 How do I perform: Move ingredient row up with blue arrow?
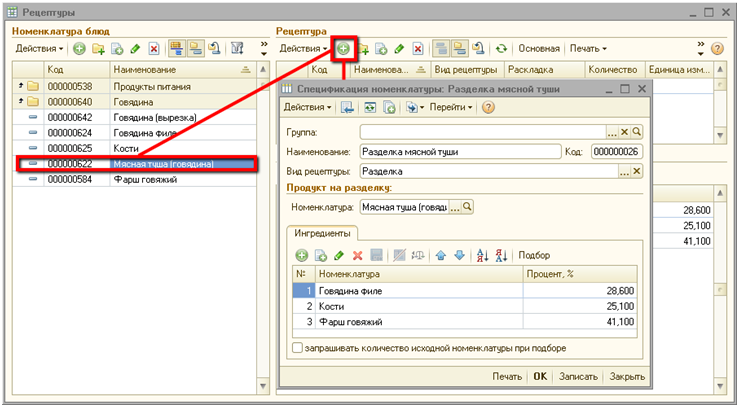pos(440,255)
